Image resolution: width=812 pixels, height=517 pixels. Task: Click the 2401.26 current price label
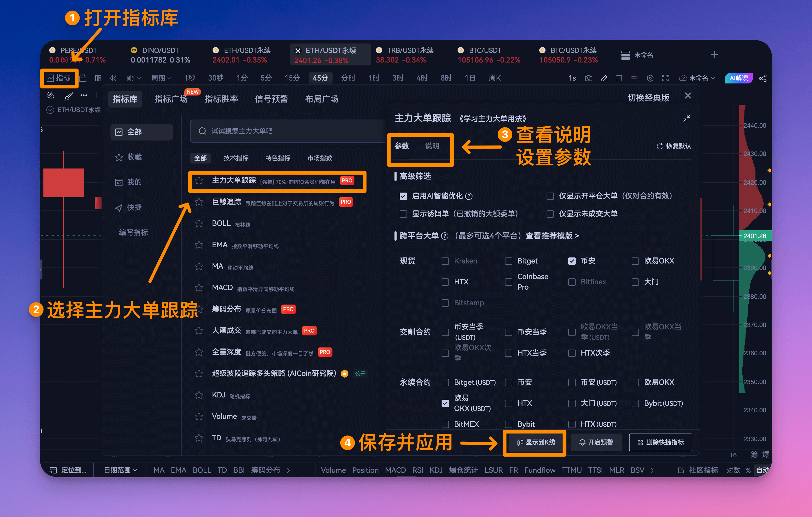[755, 236]
